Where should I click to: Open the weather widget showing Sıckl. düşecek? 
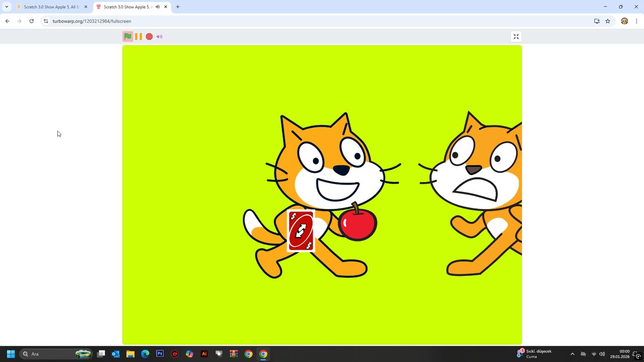[534, 354]
